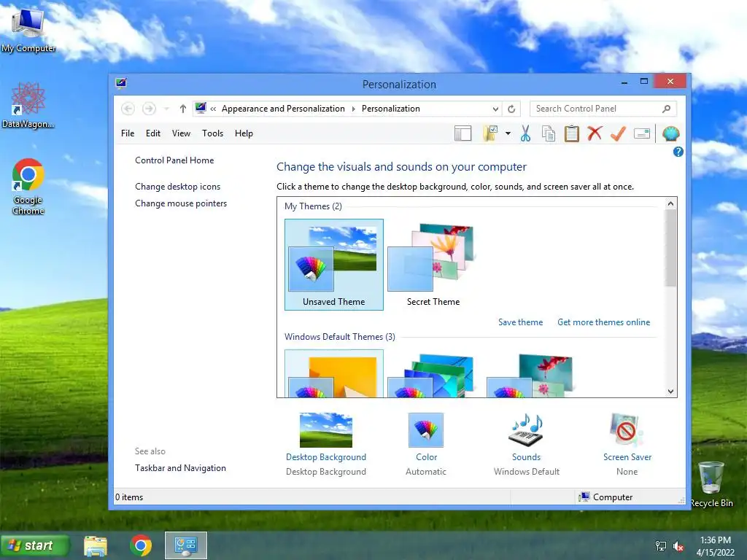Click the muted volume tray icon
The image size is (747, 560).
click(678, 546)
